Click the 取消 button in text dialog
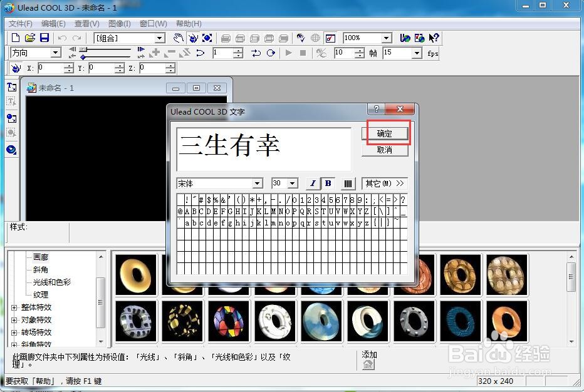Viewport: 584px width, 392px height. [x=385, y=150]
